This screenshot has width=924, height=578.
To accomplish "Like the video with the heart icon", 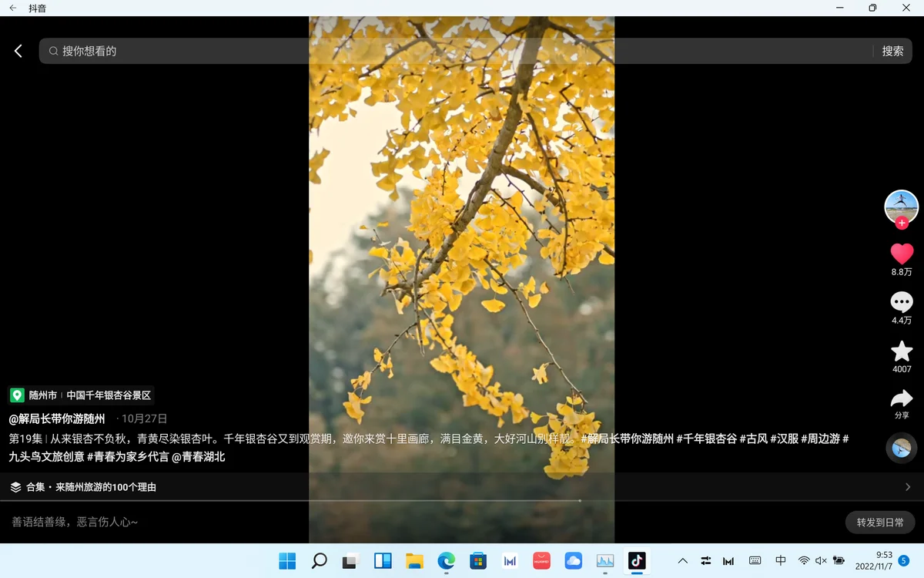I will coord(902,254).
